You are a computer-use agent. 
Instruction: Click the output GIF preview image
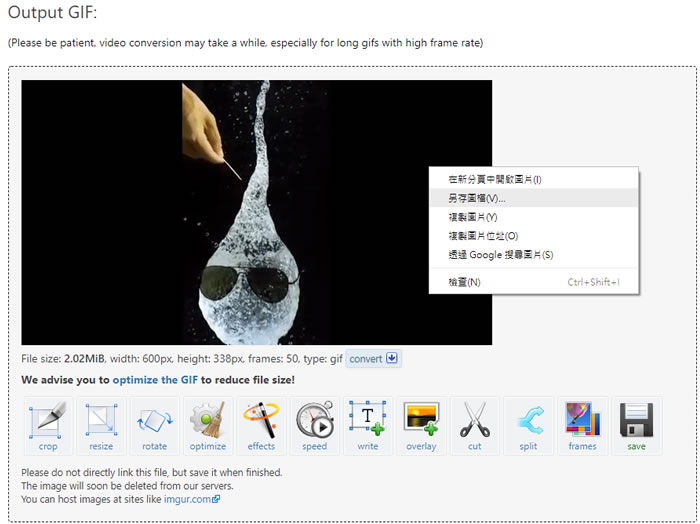tap(257, 212)
